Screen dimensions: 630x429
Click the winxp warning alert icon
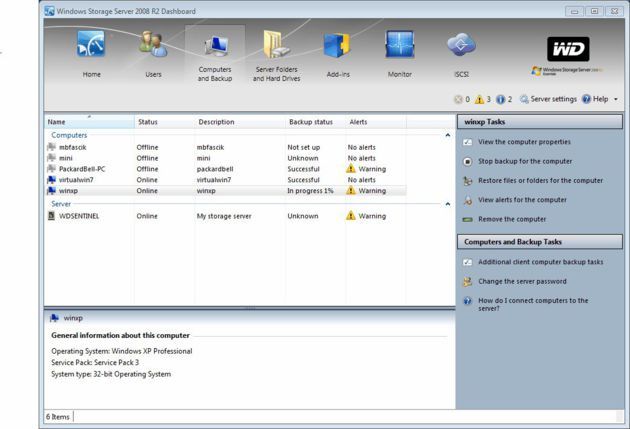coord(351,190)
